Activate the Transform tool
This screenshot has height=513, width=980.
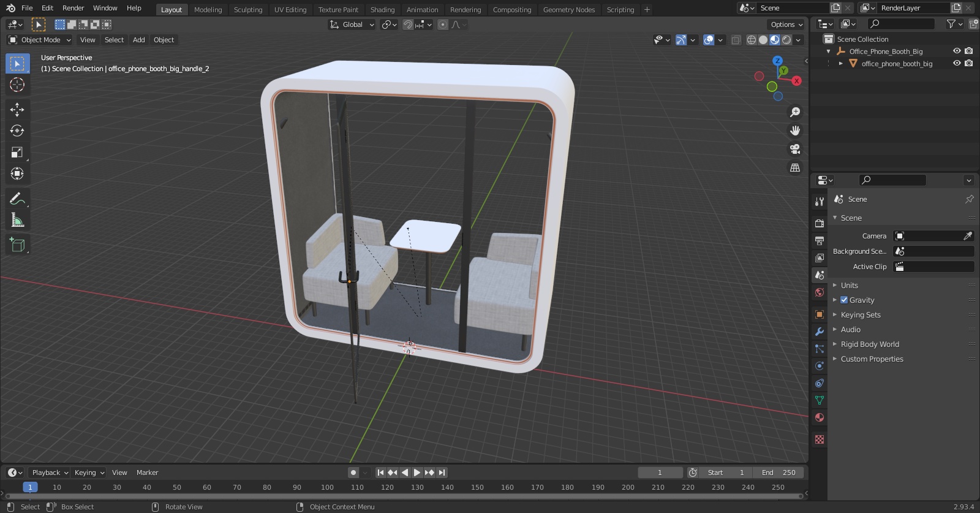tap(17, 173)
